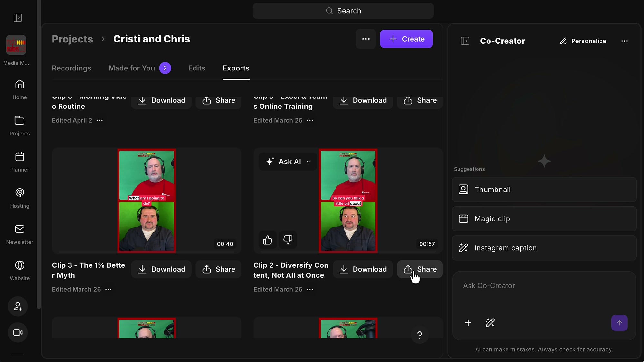Download Clip 2 Diversify Content
The image size is (644, 362).
363,269
